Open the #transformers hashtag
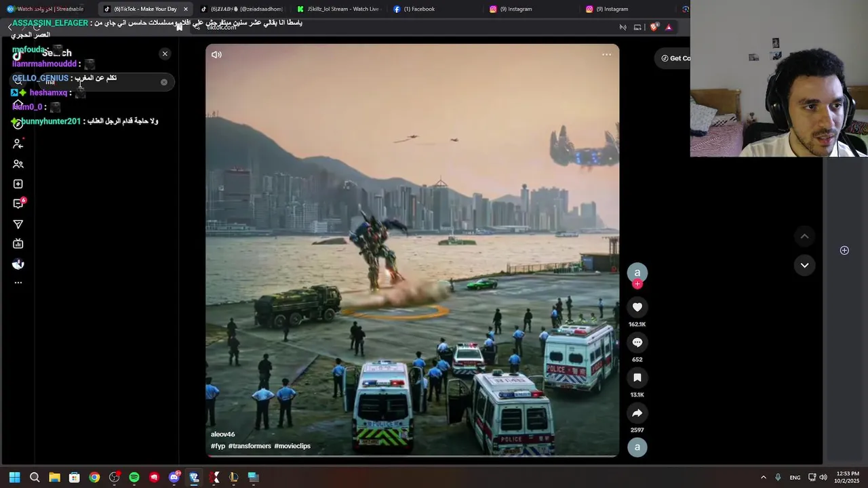Viewport: 868px width, 488px height. coord(250,446)
